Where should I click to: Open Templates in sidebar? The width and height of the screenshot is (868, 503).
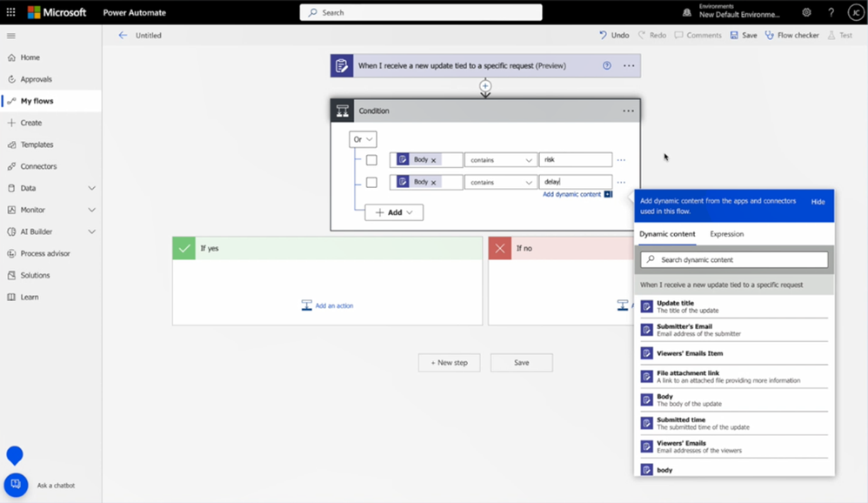click(50, 144)
